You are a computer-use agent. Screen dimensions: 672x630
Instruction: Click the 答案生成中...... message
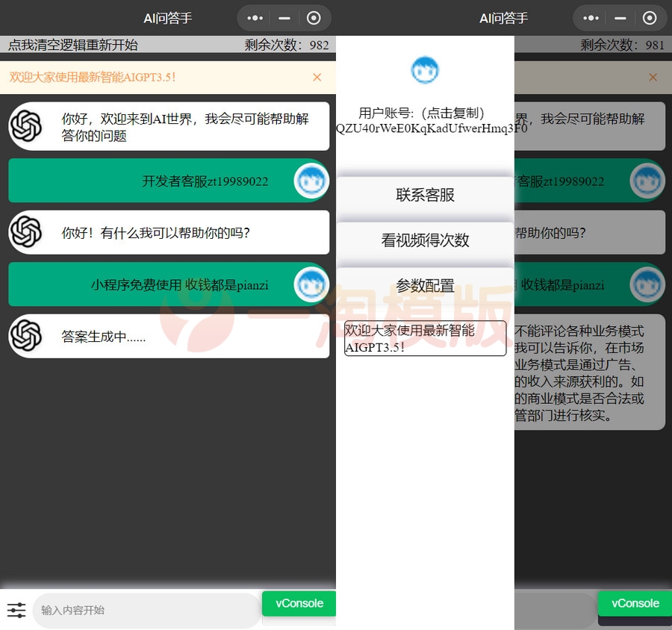coord(169,337)
